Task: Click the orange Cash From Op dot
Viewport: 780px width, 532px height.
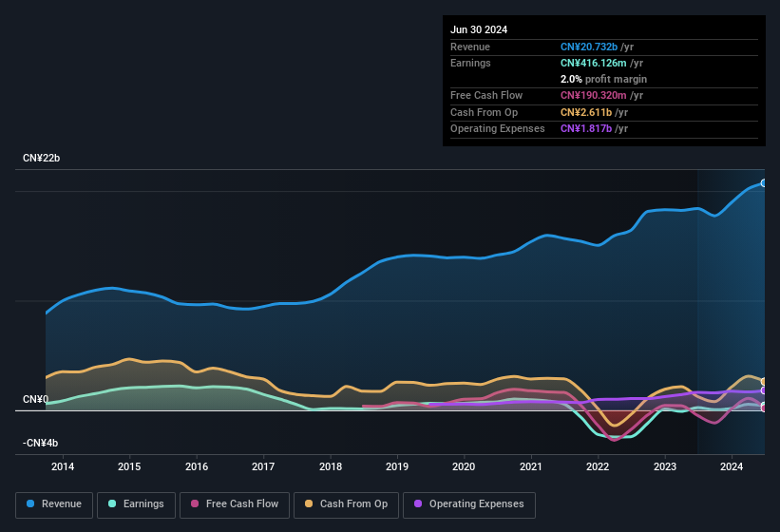Action: pos(309,504)
